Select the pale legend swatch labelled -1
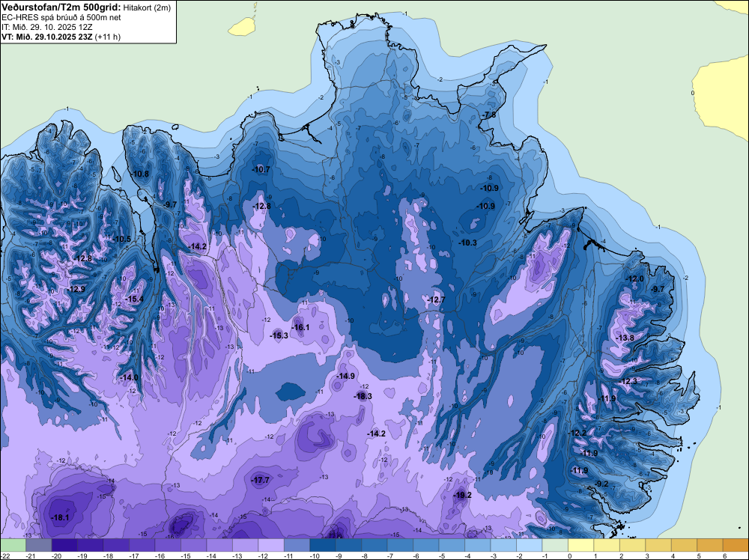The image size is (749, 560). click(554, 545)
